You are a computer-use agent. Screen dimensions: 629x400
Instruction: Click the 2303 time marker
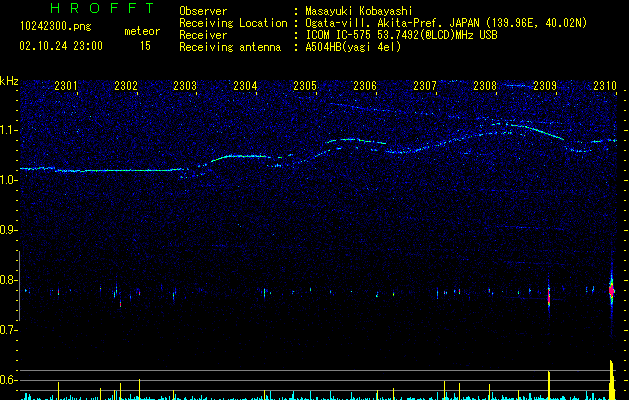[185, 86]
